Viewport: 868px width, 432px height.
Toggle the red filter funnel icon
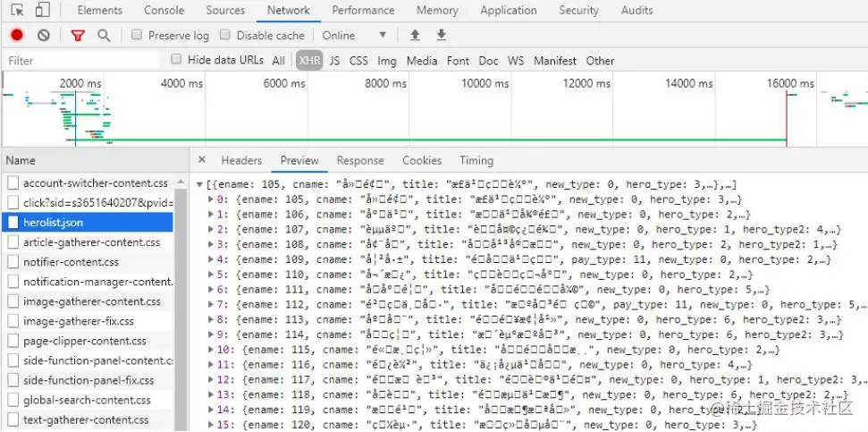pos(78,36)
